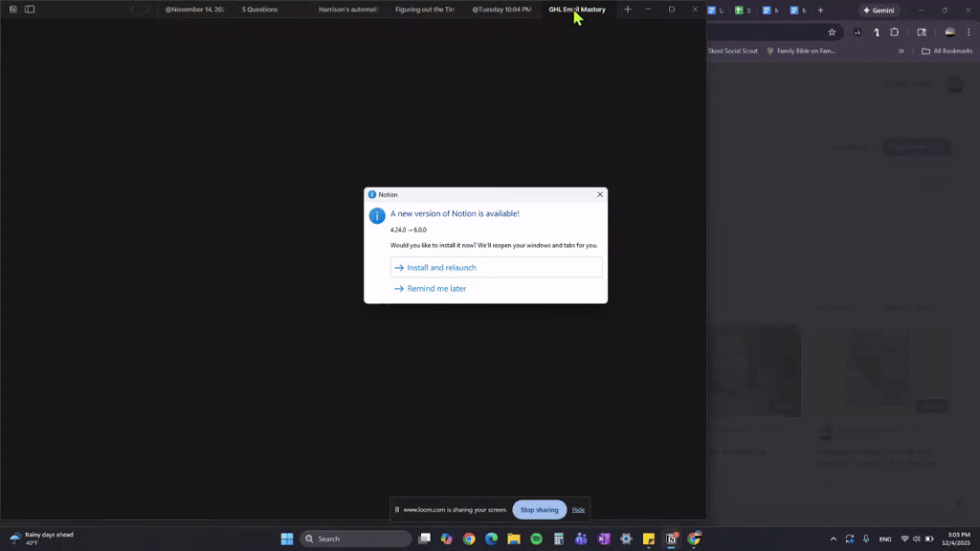Expand hidden bookmarks chevron in Chrome
The width and height of the screenshot is (980, 551).
click(x=902, y=52)
